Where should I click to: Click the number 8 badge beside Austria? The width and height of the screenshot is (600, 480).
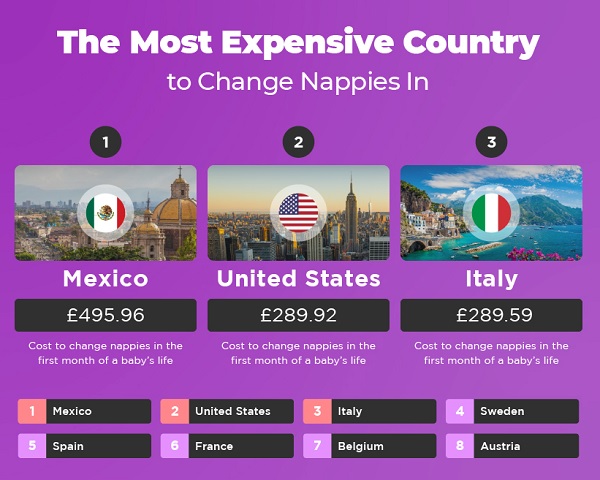[x=460, y=446]
